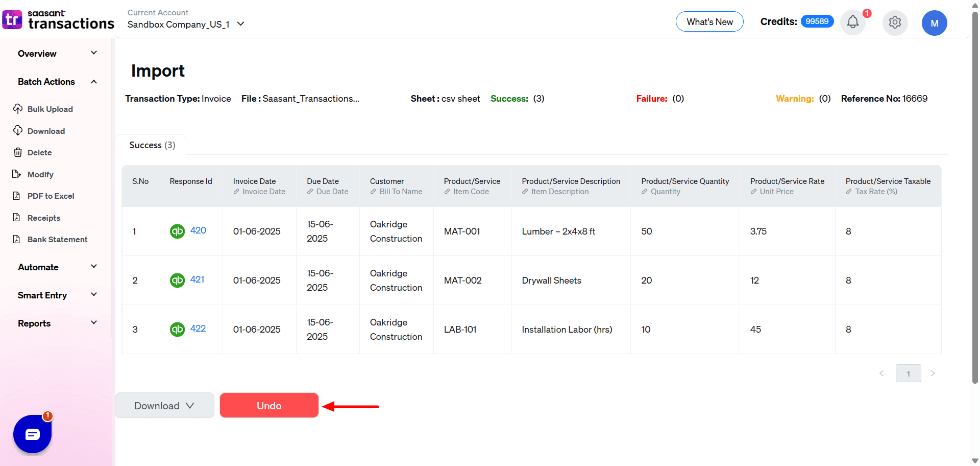Open the chat support widget

tap(32, 434)
